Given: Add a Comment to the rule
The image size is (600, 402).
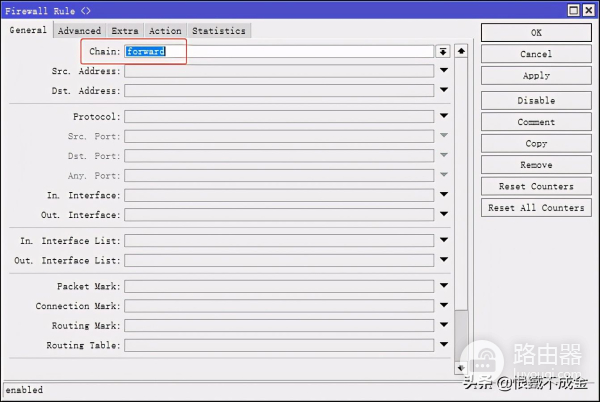Looking at the screenshot, I should [536, 122].
